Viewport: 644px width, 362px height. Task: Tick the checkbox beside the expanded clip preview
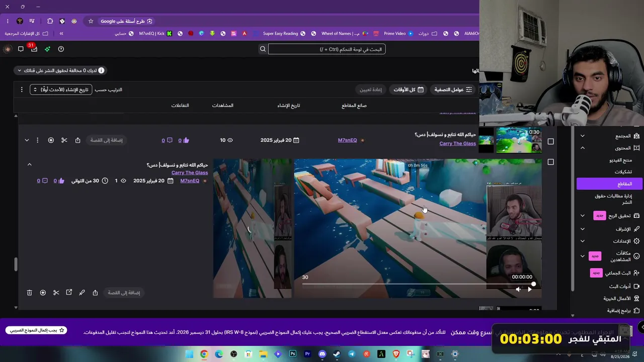(550, 162)
